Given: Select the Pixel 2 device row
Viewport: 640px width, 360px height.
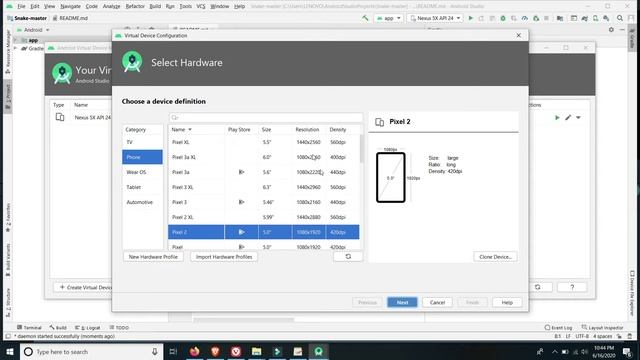Looking at the screenshot, I should click(x=264, y=232).
